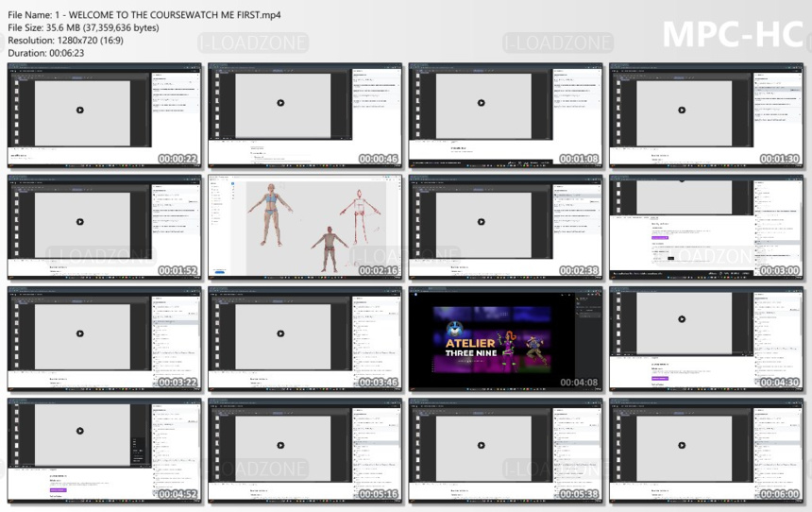Open the thumbnail stamped 00:01:08
The image size is (812, 512).
coord(505,115)
